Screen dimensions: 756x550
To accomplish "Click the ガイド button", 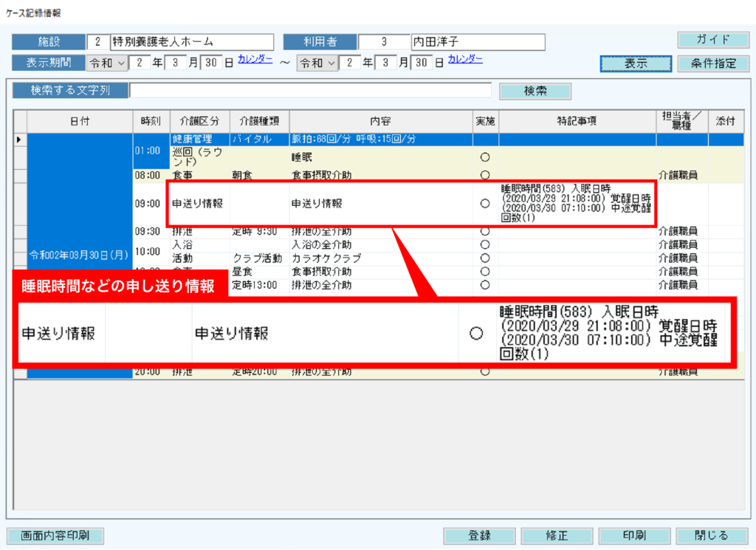I will (x=713, y=40).
